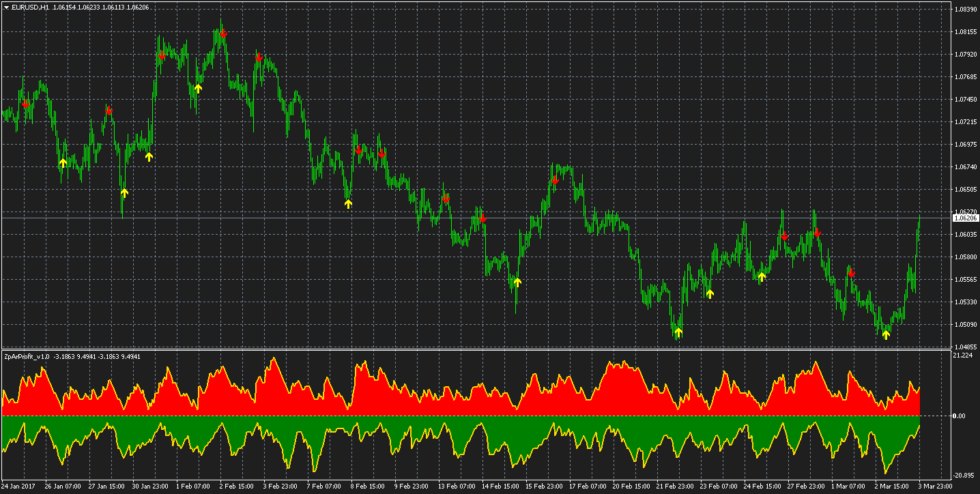Viewport: 980px width, 494px height.
Task: Click the 7 Feb 07:00 time label
Action: point(324,487)
